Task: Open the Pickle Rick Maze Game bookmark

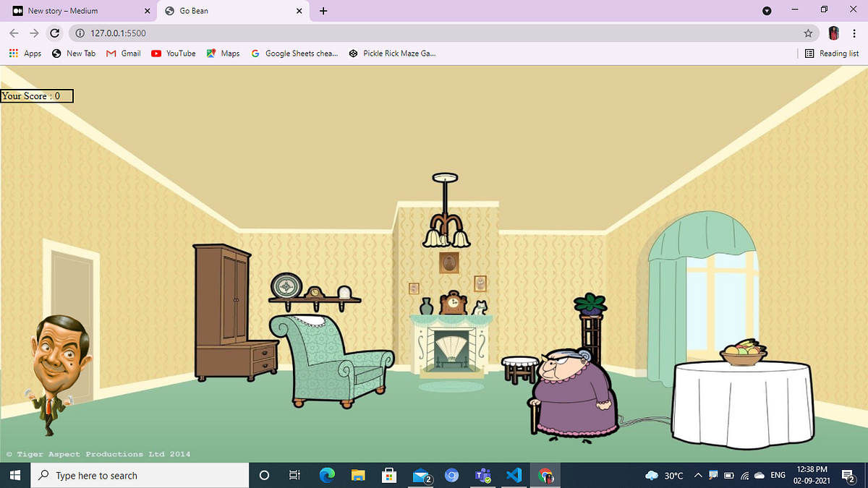Action: point(392,53)
